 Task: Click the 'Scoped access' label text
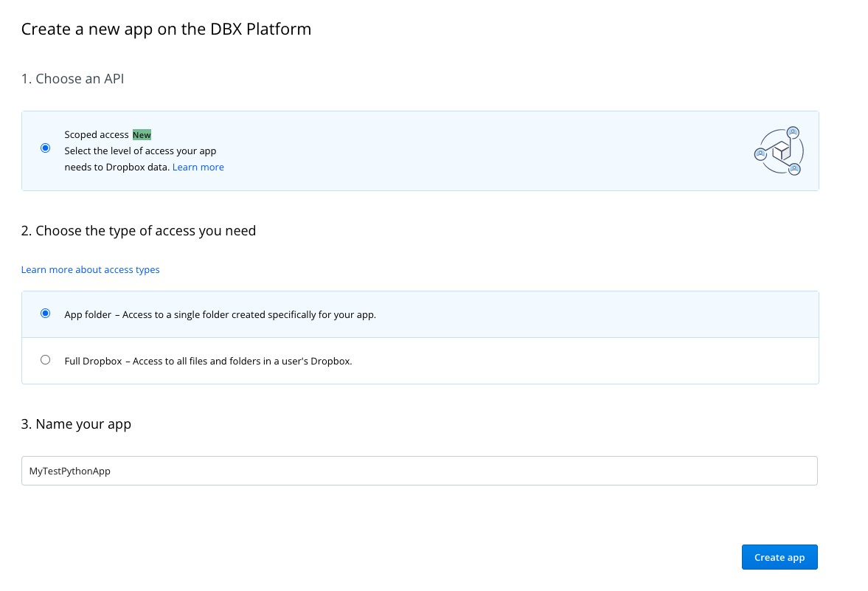97,134
